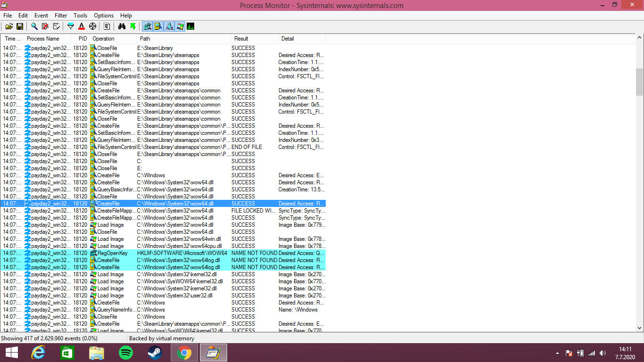
Task: Save events with the floppy disk icon
Action: 20,26
